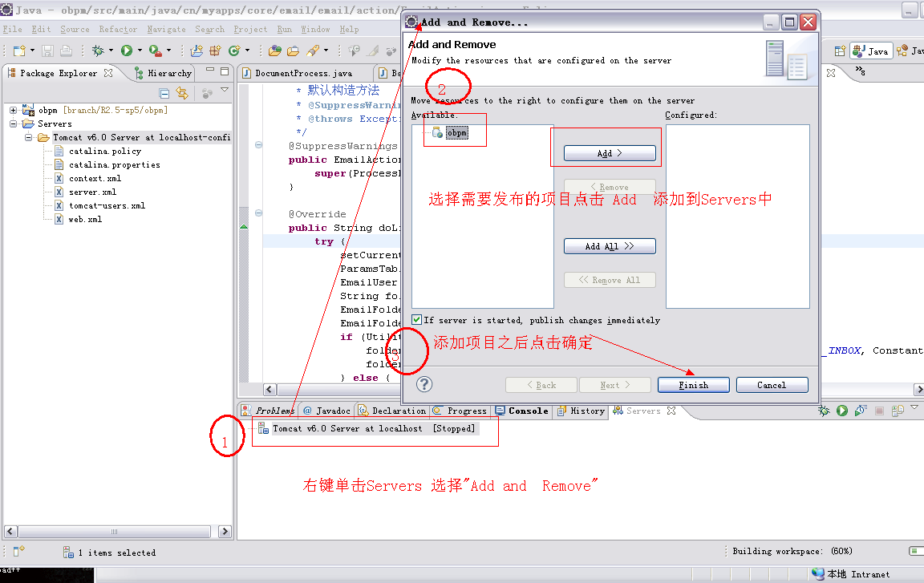The width and height of the screenshot is (924, 583).
Task: Open the Navigate menu
Action: coord(166,29)
